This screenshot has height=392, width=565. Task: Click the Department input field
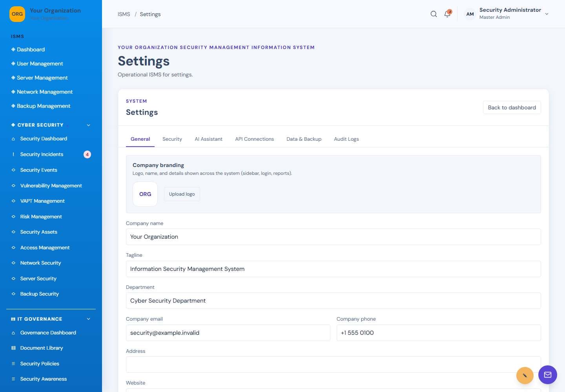click(x=333, y=301)
